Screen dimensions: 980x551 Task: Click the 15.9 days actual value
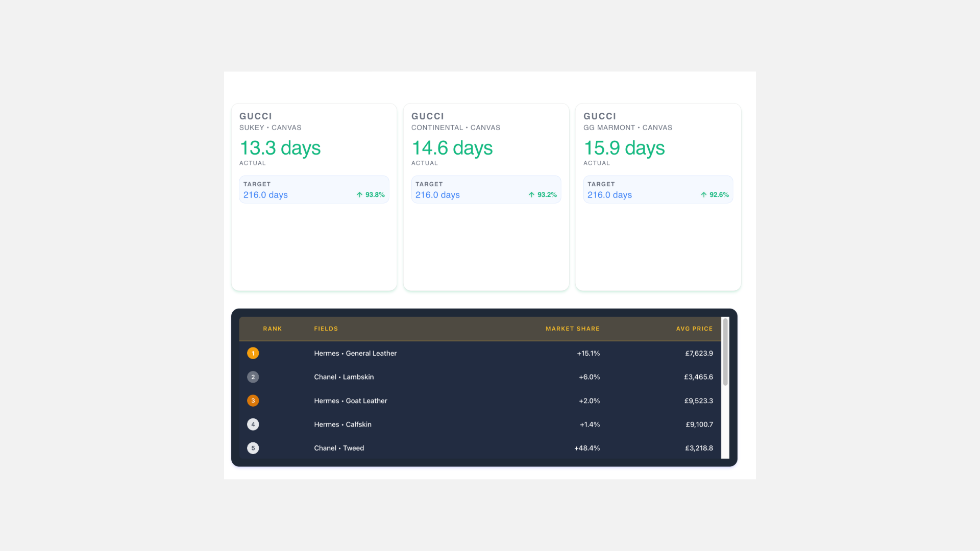pyautogui.click(x=624, y=148)
